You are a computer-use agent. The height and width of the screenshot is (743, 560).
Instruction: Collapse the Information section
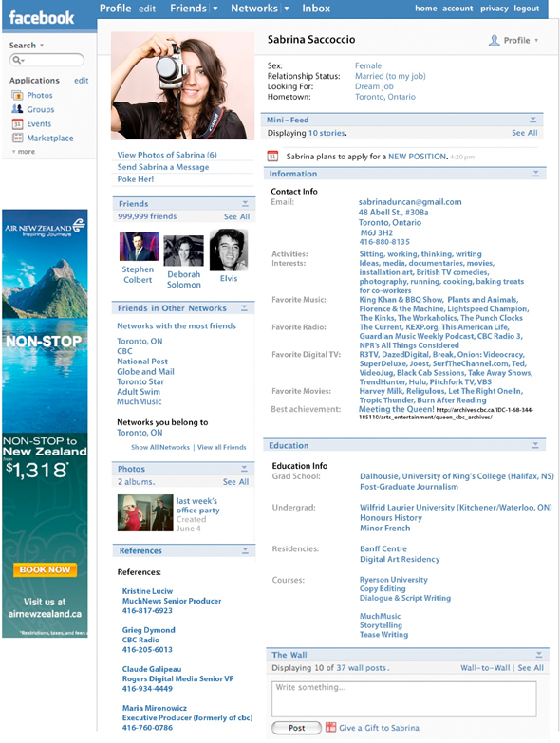coord(535,174)
